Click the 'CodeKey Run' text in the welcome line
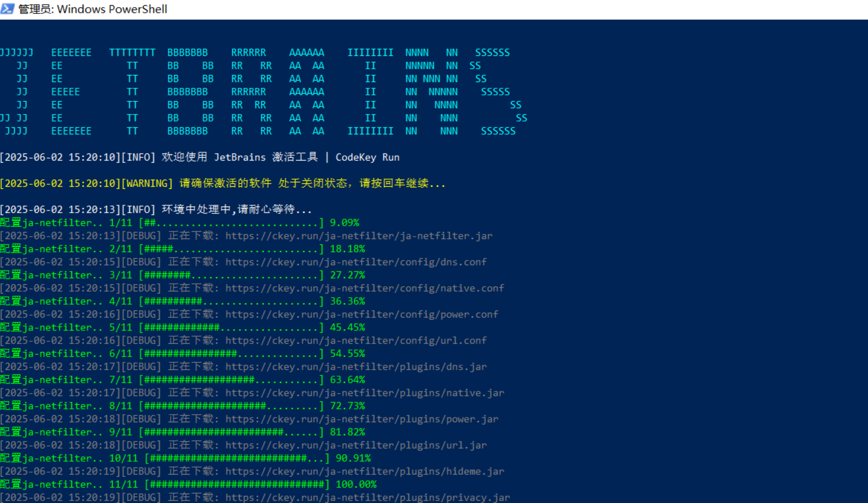Screen dimensions: 868x503 click(368, 157)
